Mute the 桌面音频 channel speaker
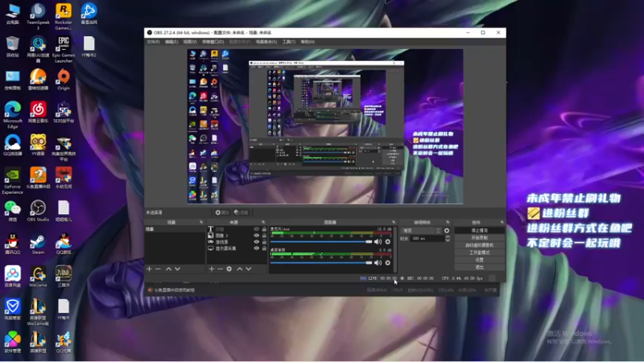 click(378, 263)
